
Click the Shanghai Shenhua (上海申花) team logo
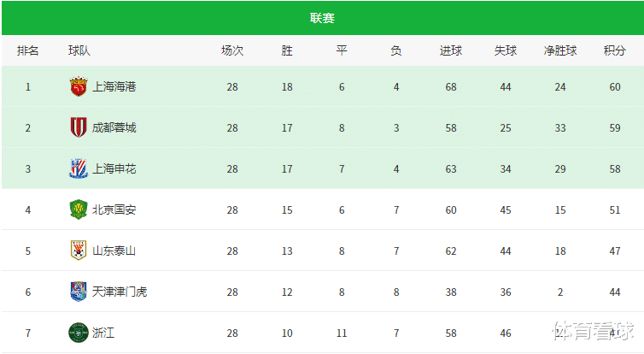tap(79, 168)
